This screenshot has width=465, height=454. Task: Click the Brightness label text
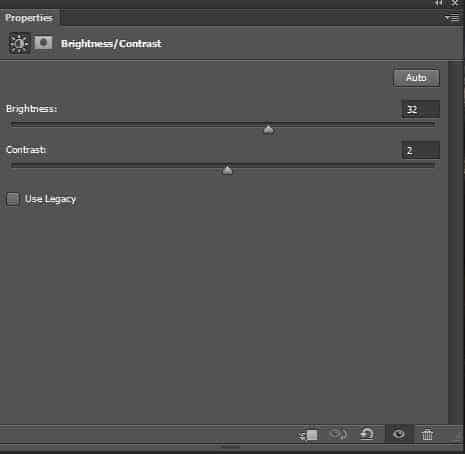tap(32, 109)
